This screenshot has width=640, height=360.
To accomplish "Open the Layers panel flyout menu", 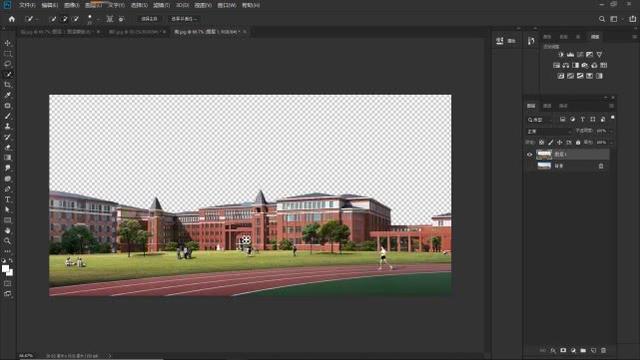I will (611, 106).
